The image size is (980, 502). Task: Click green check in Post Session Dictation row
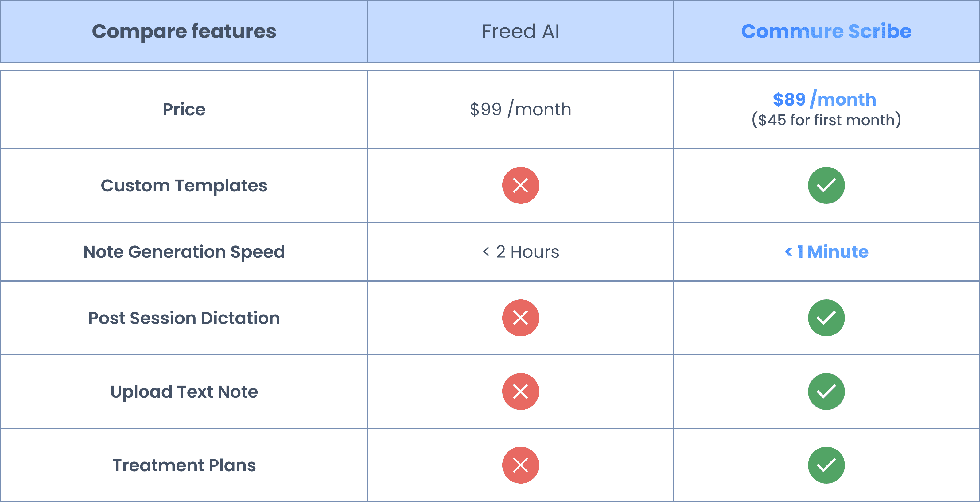[826, 318]
